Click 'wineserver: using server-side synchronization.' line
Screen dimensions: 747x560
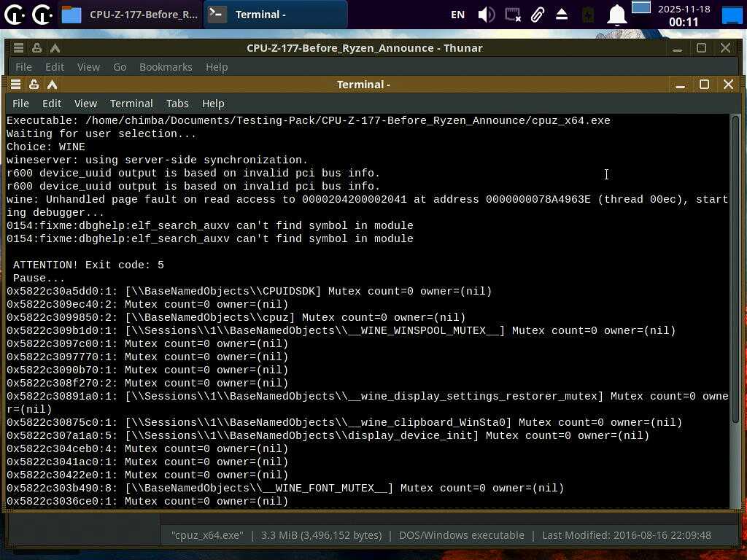[158, 160]
